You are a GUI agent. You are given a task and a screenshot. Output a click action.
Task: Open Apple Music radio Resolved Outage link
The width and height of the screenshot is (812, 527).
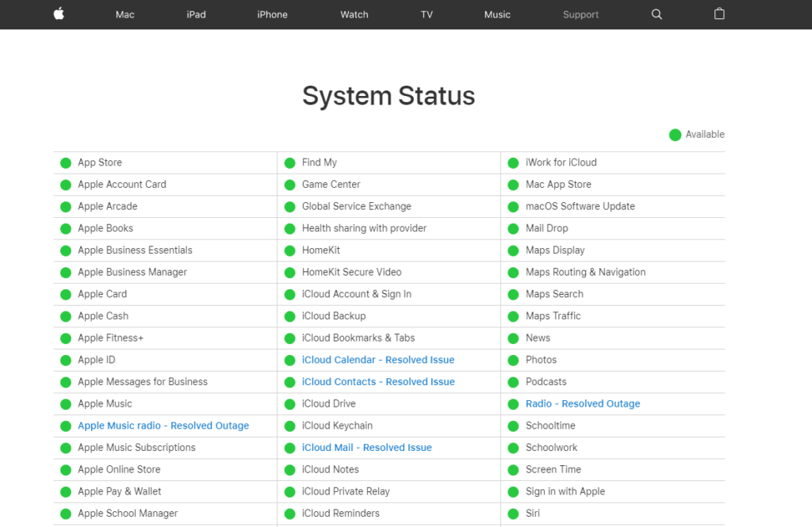pyautogui.click(x=163, y=426)
